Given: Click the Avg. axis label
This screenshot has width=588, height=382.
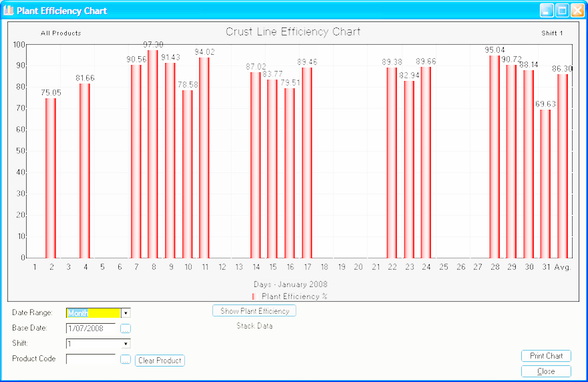Looking at the screenshot, I should click(x=563, y=267).
